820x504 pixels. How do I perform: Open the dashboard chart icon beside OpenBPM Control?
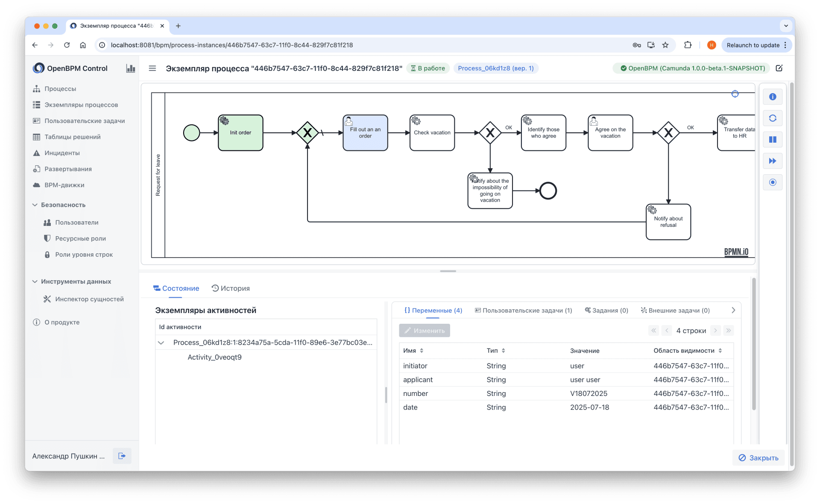click(131, 68)
